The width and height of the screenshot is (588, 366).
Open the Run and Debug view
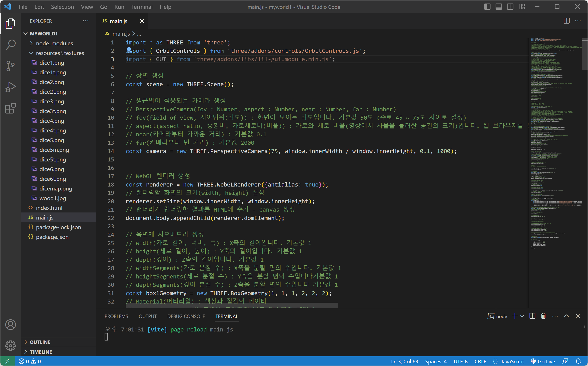10,87
